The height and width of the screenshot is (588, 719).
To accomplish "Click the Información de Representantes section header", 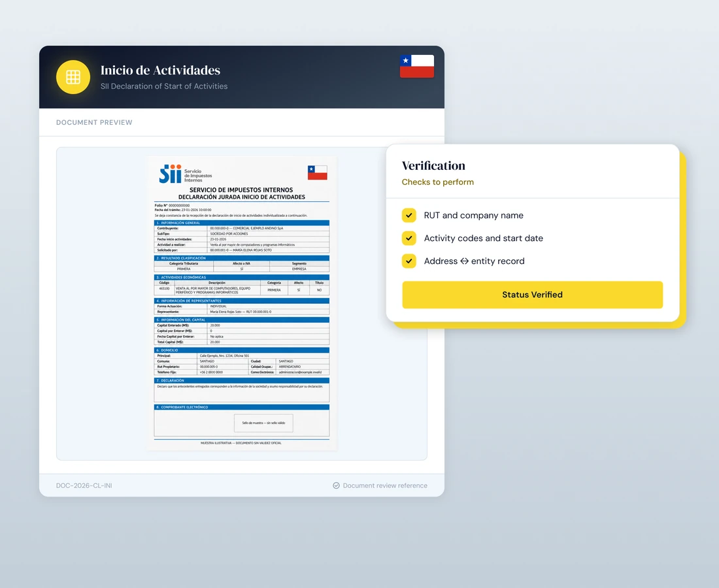I will click(x=242, y=301).
